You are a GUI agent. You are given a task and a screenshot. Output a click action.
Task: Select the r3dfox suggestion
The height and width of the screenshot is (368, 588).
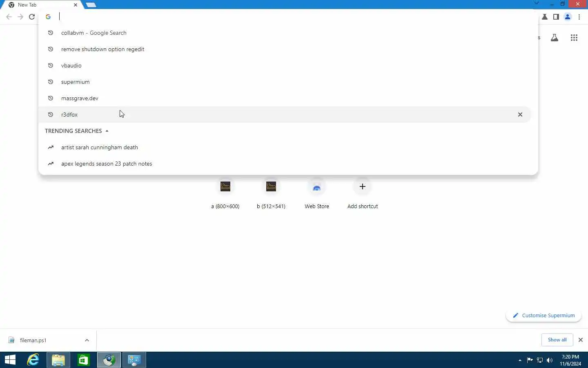[285, 114]
